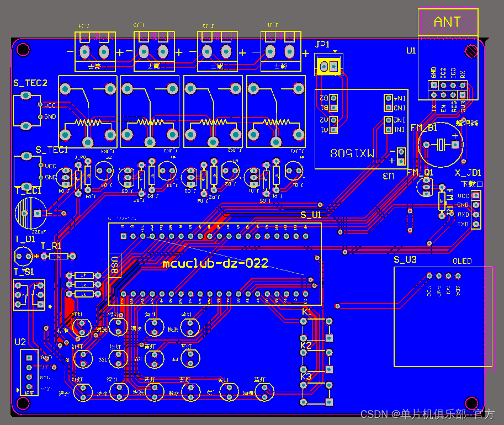The width and height of the screenshot is (504, 425).
Task: Select the IN4 label on MX1508
Action: 400,98
